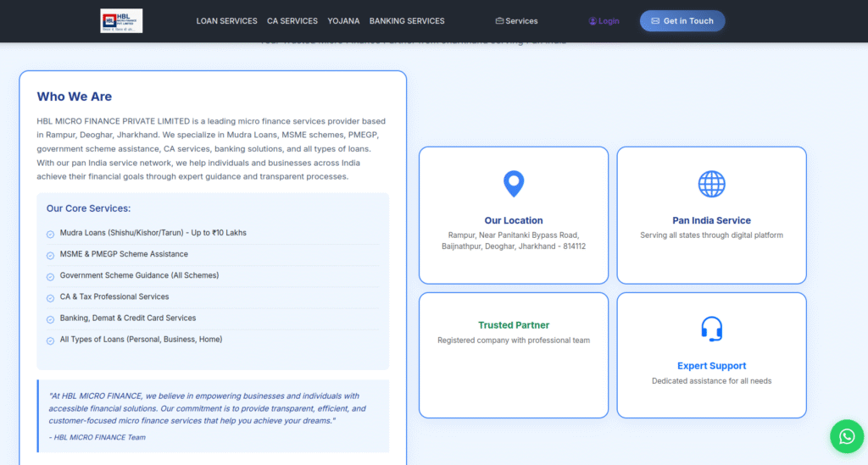Click the '- HBL MICRO FINANCE Team' signature
The image size is (868, 465).
[x=97, y=437]
